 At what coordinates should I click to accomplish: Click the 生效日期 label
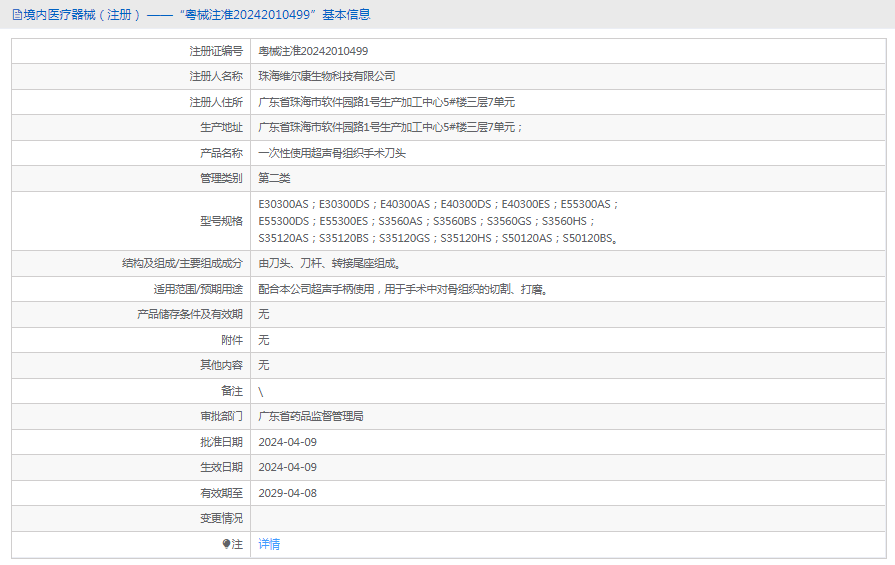click(x=221, y=467)
